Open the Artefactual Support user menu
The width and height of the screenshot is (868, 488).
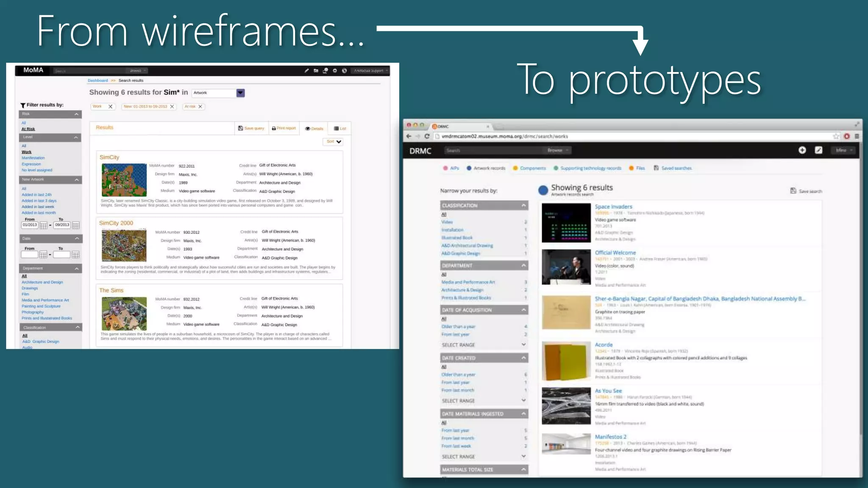[x=370, y=71]
